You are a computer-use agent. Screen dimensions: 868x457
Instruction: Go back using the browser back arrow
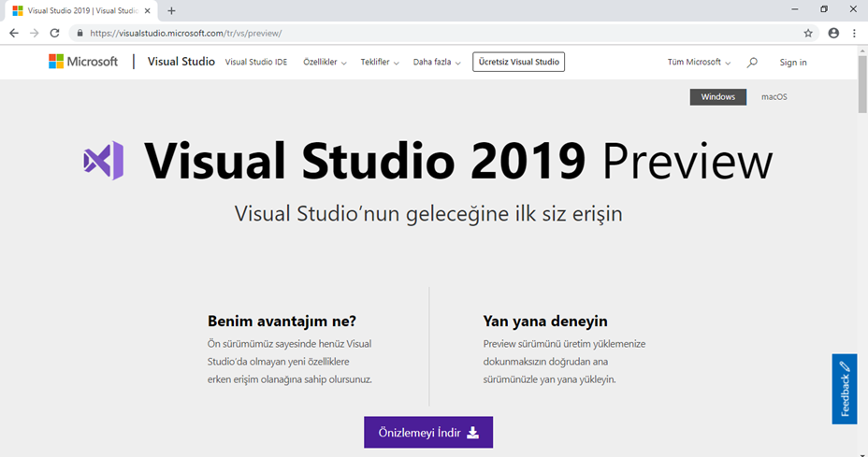[14, 34]
